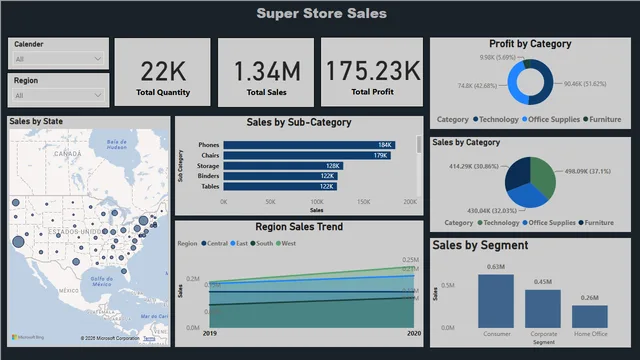Click the 0.45M Corporate data label
Screen dimensions: 640x360
(543, 282)
